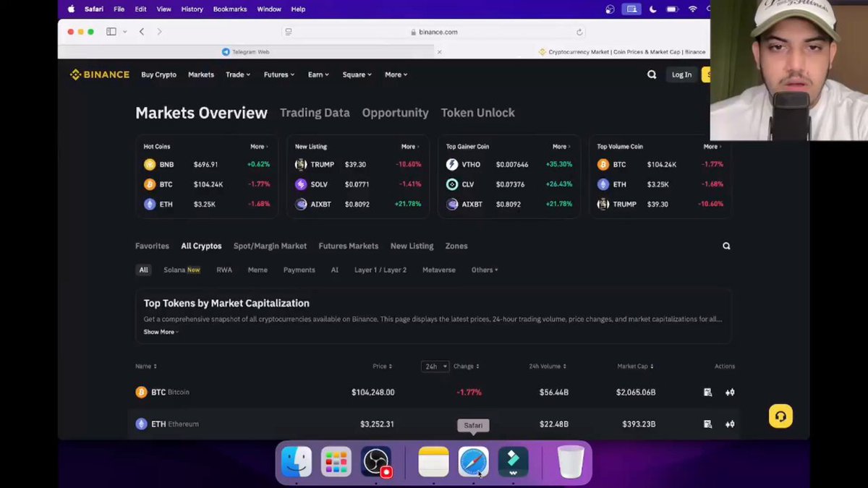Image resolution: width=868 pixels, height=488 pixels.
Task: Open the Apple menu
Action: [x=71, y=9]
